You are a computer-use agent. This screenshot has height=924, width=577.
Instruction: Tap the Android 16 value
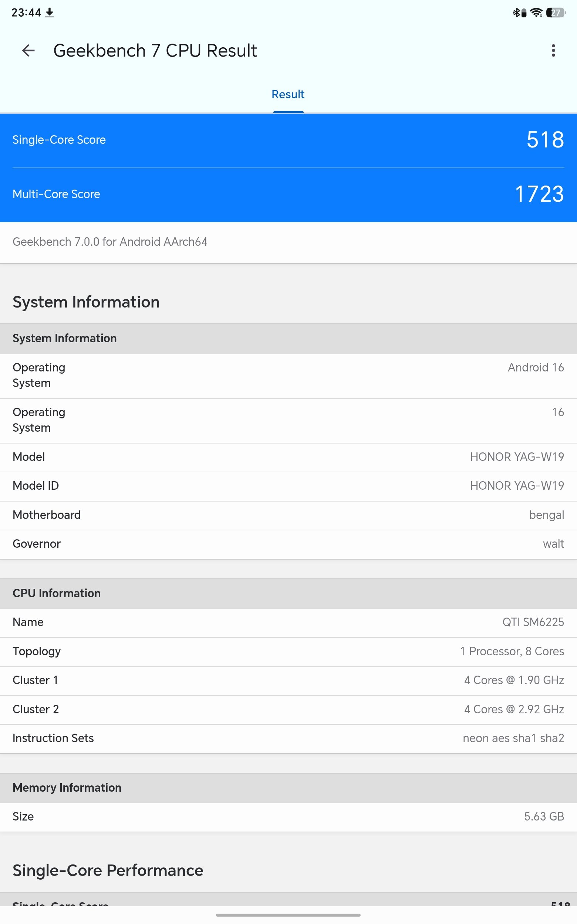point(536,367)
